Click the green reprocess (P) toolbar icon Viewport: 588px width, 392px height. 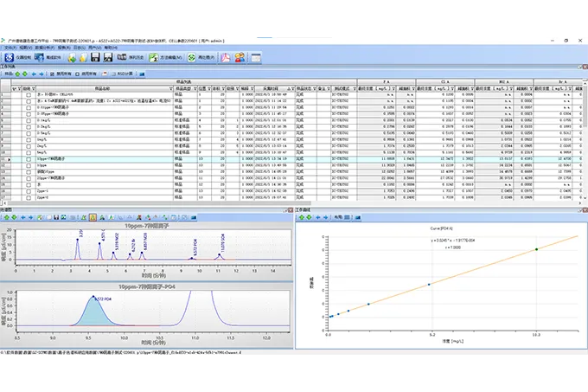click(191, 57)
